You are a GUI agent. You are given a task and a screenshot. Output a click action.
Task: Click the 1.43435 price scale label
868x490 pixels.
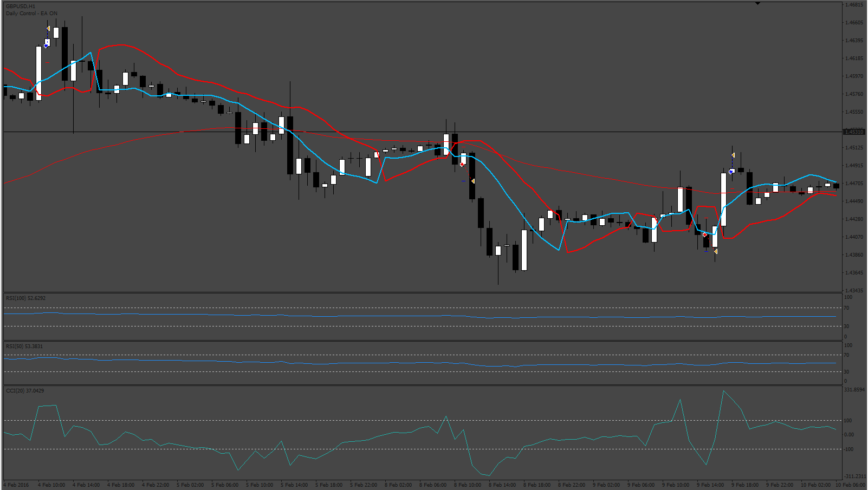854,291
